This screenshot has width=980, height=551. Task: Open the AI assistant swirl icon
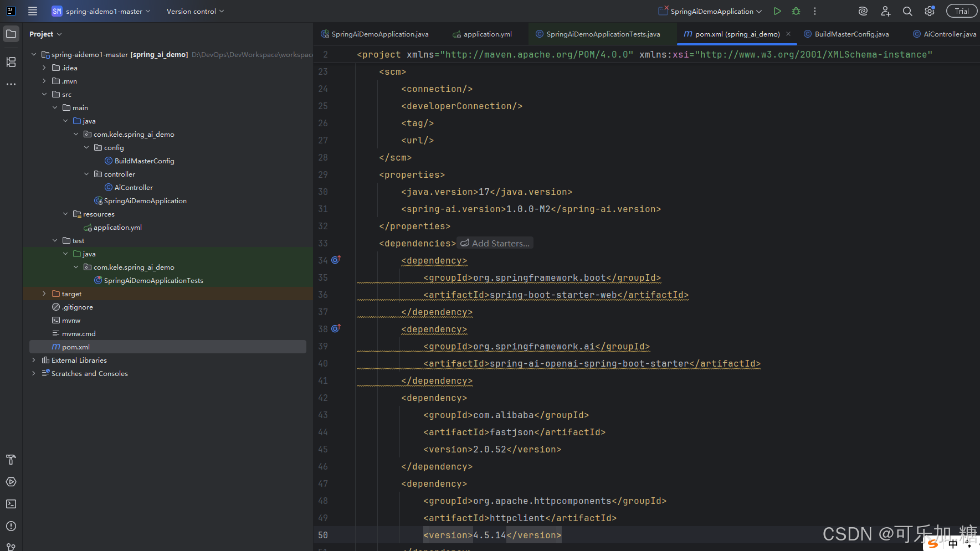(x=863, y=11)
